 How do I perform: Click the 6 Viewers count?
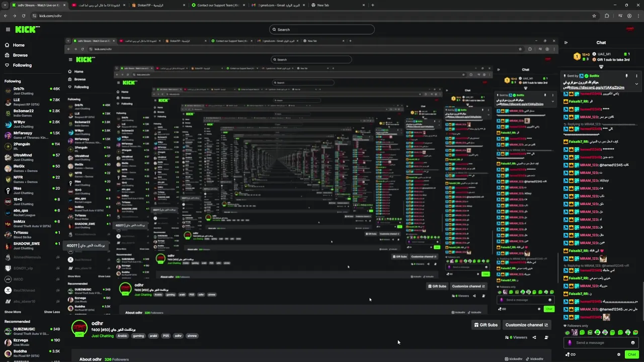[x=516, y=337]
